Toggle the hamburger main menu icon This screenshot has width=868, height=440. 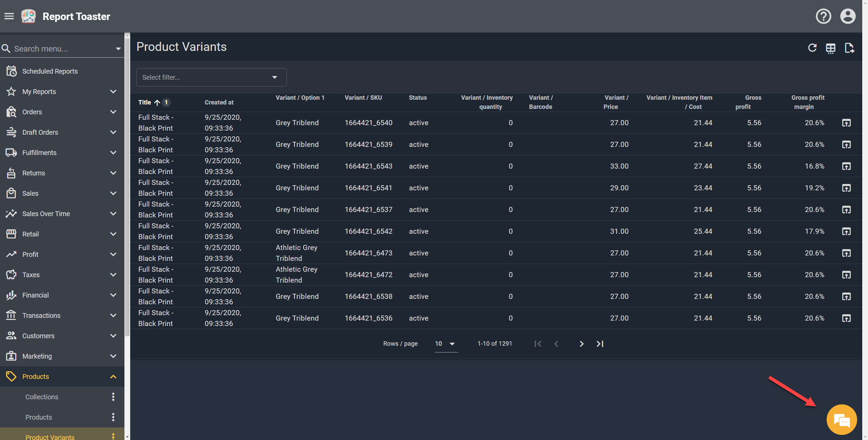click(9, 16)
